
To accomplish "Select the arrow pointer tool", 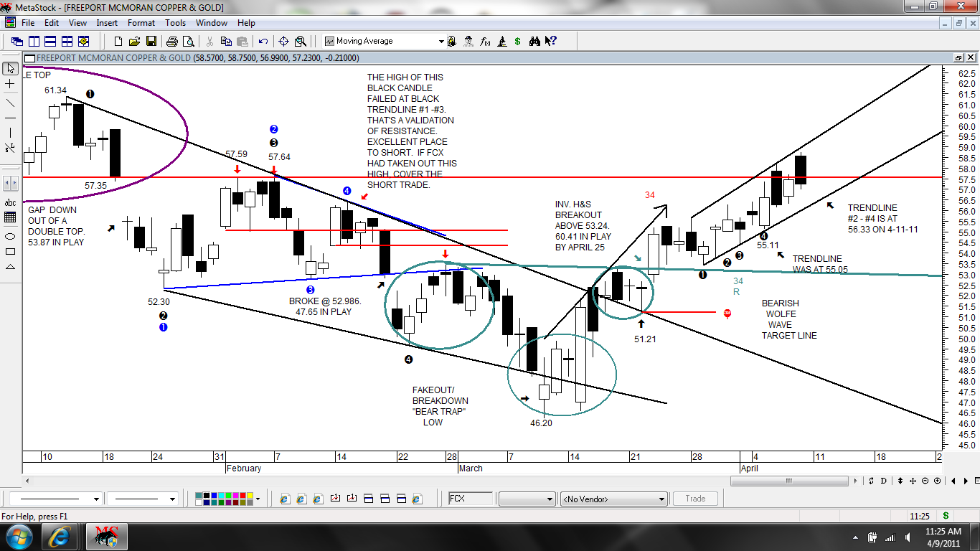I will 11,68.
